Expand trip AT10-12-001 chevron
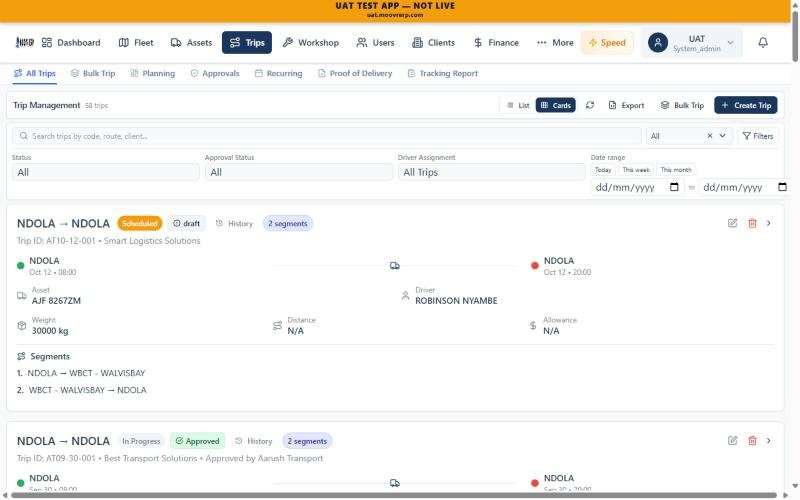This screenshot has width=800, height=500. point(768,223)
